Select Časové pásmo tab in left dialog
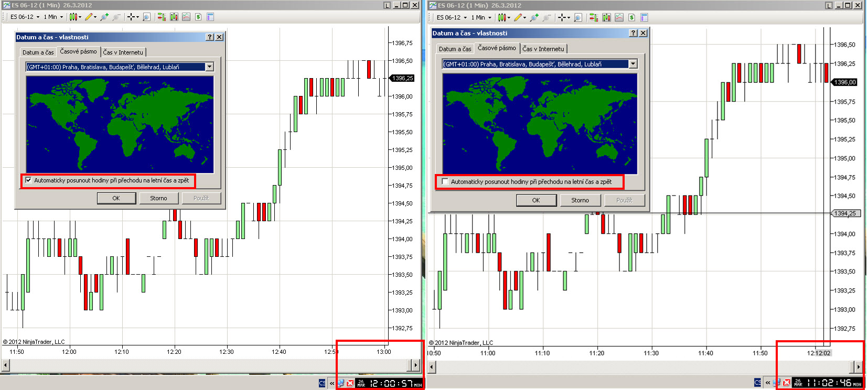868x390 pixels. pos(78,51)
